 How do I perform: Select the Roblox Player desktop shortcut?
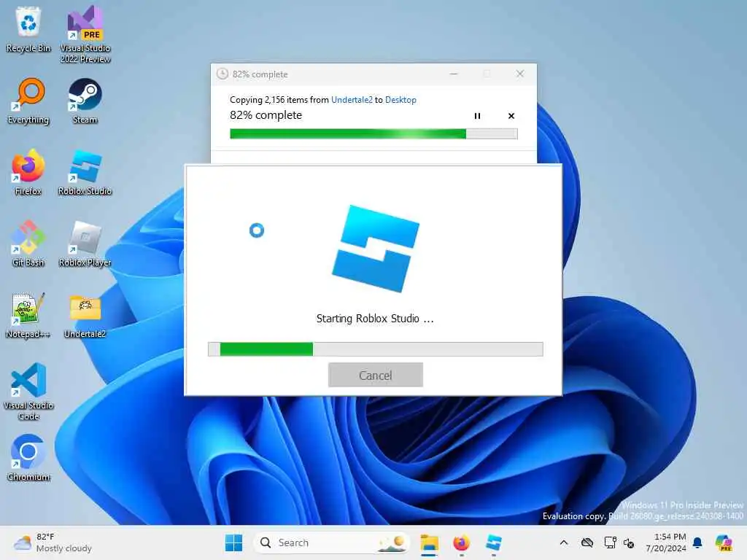[x=85, y=244]
